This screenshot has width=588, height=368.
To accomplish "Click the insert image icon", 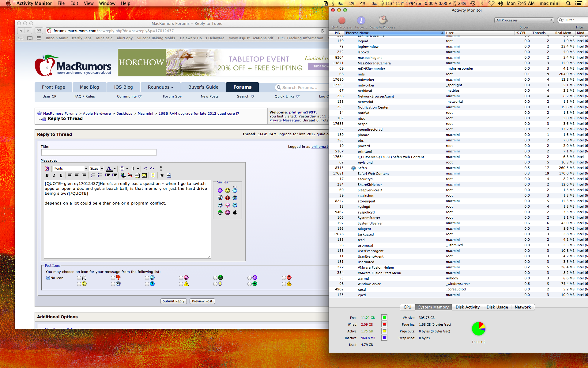I will tap(144, 175).
